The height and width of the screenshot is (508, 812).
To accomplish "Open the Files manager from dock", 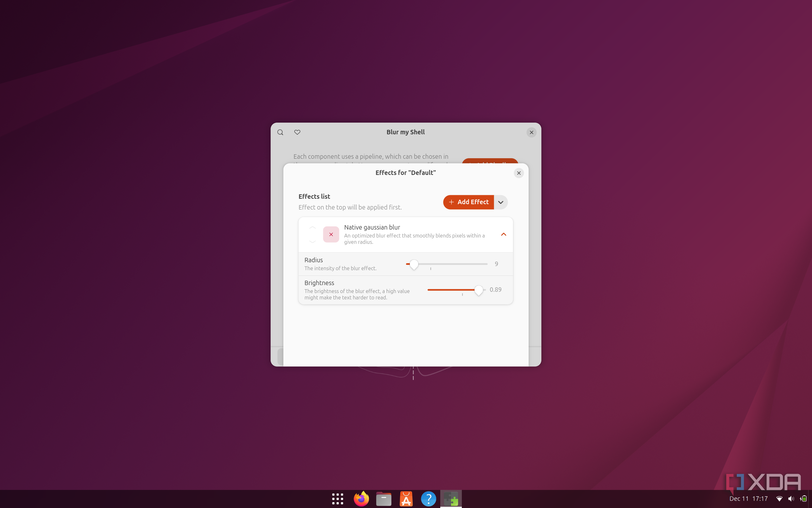I will [383, 499].
